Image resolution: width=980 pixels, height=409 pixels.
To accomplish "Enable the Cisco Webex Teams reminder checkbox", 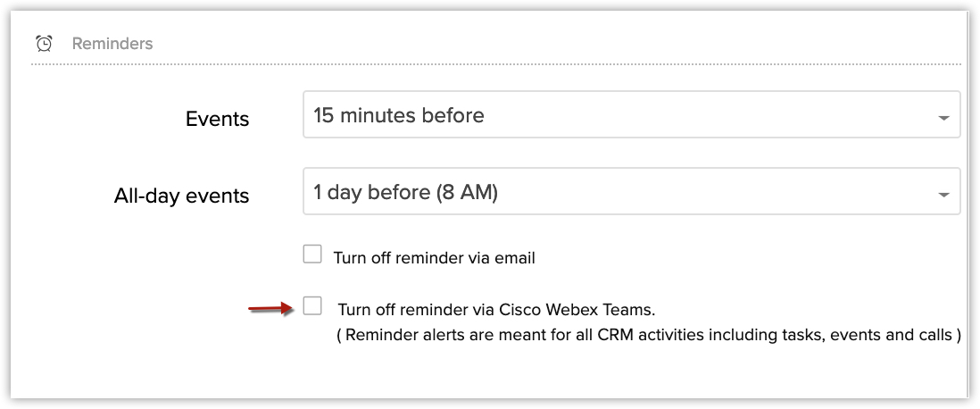I will [x=312, y=306].
